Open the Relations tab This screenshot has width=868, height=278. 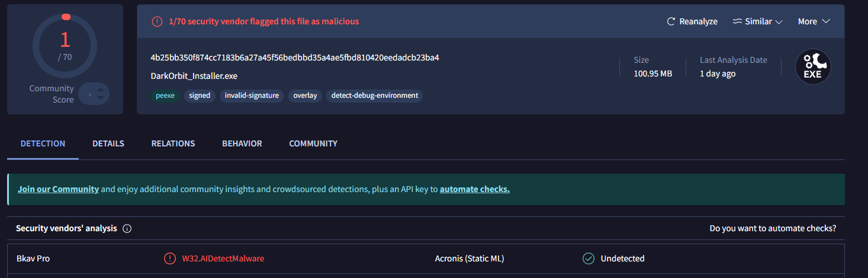click(173, 143)
